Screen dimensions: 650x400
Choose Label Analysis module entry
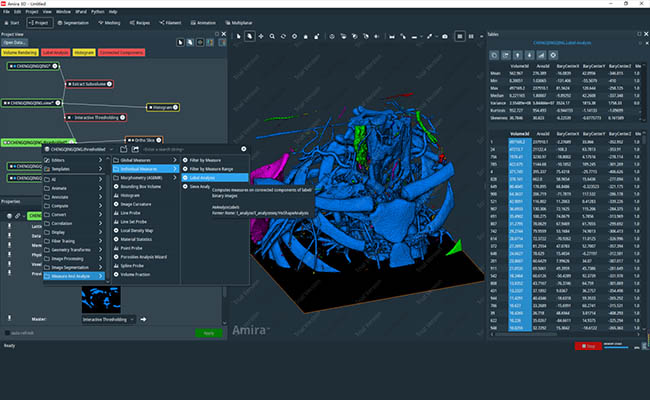tap(215, 178)
